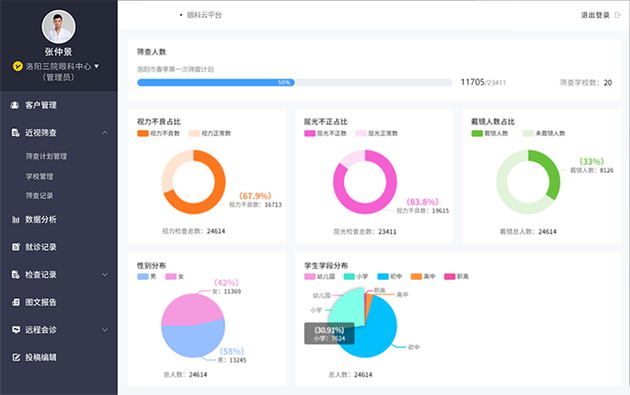Click the 图文报告 icon in sidebar
Screen dimensions: 630x395
pyautogui.click(x=15, y=302)
